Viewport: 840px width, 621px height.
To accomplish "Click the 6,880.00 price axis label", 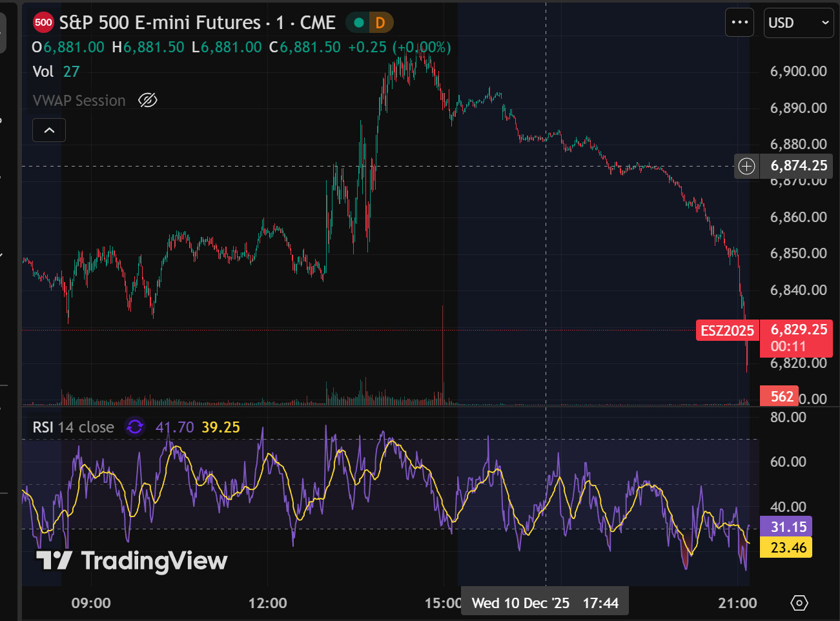I will pyautogui.click(x=799, y=144).
